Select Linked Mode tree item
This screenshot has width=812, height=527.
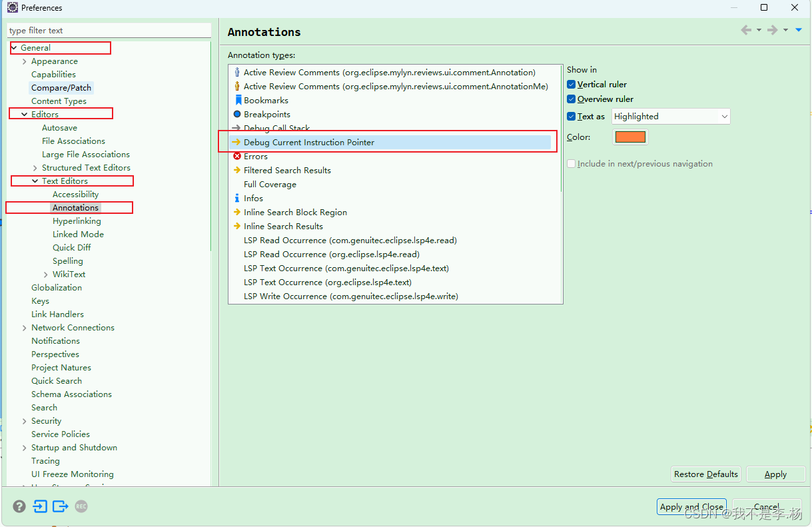(x=78, y=235)
